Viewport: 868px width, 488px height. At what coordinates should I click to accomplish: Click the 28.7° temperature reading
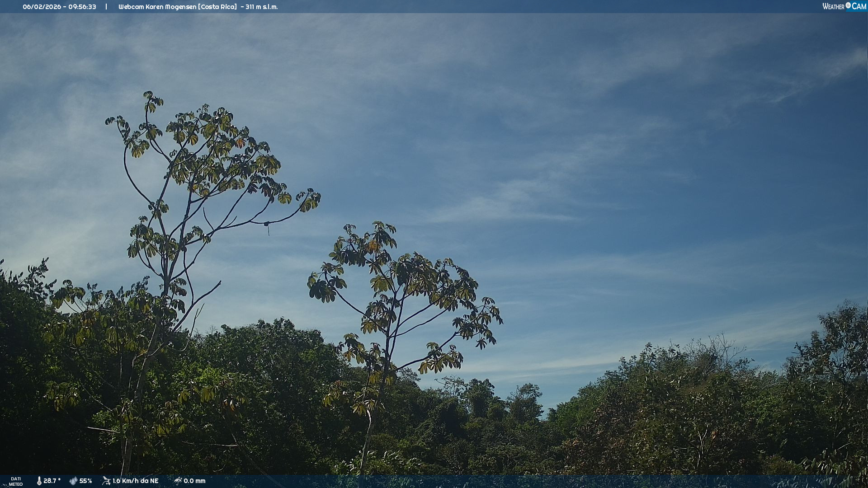click(x=52, y=481)
